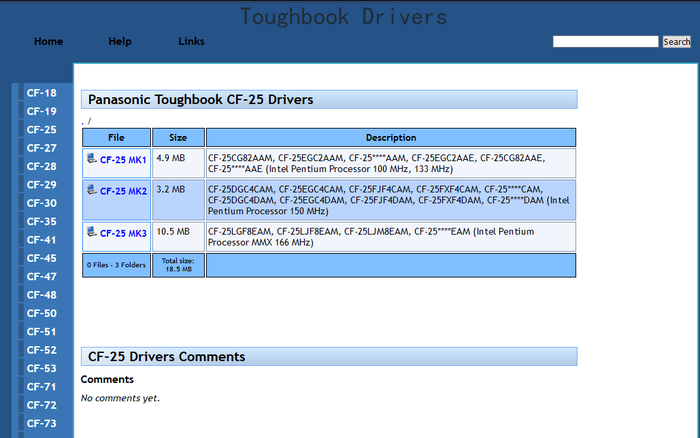Select CF-19 in the sidebar
This screenshot has height=438, width=700.
coord(42,111)
